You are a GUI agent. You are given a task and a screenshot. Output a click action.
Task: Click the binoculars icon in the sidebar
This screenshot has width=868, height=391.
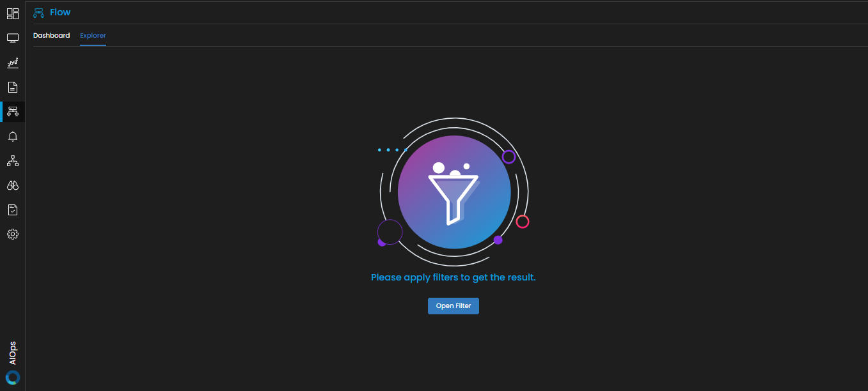pyautogui.click(x=13, y=185)
